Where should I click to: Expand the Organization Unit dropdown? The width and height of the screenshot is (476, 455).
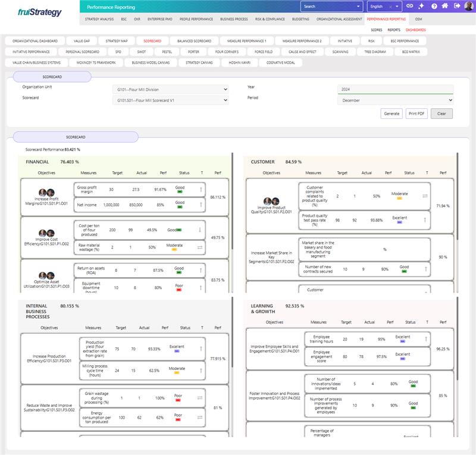pos(170,89)
